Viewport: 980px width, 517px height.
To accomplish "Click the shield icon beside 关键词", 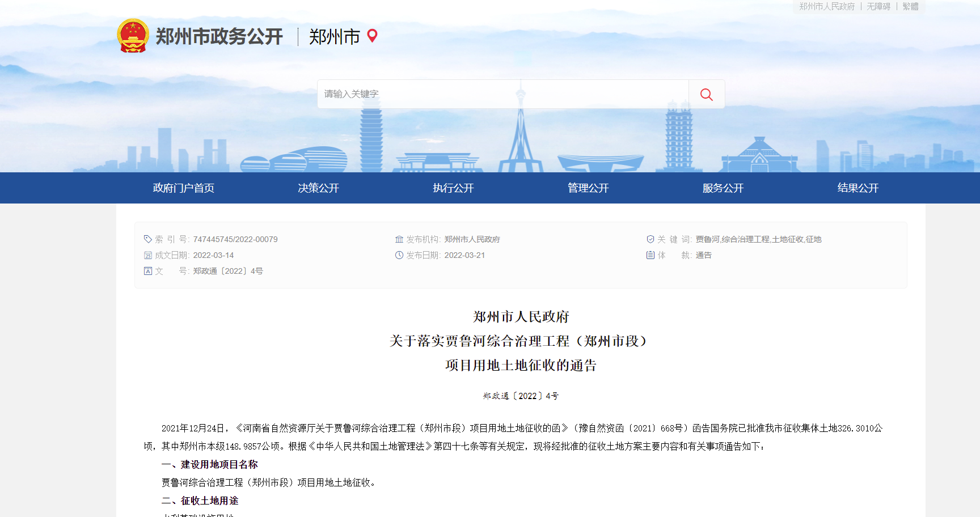I will [650, 239].
